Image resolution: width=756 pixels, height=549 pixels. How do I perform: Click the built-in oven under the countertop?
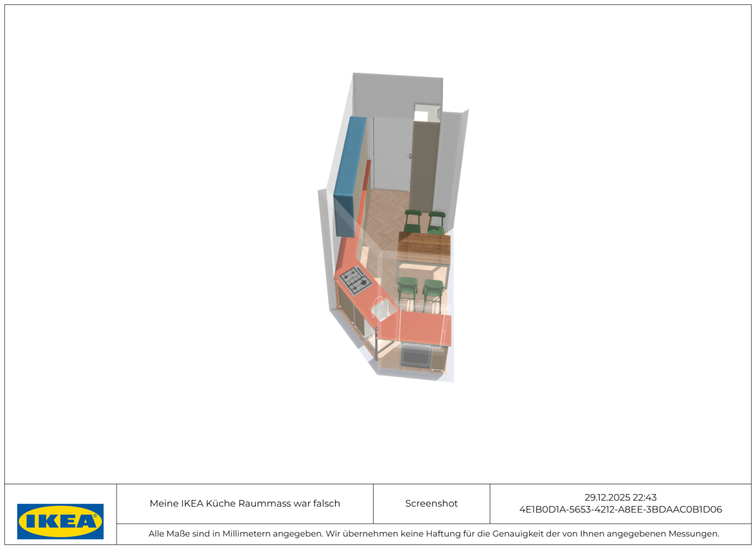pos(416,356)
